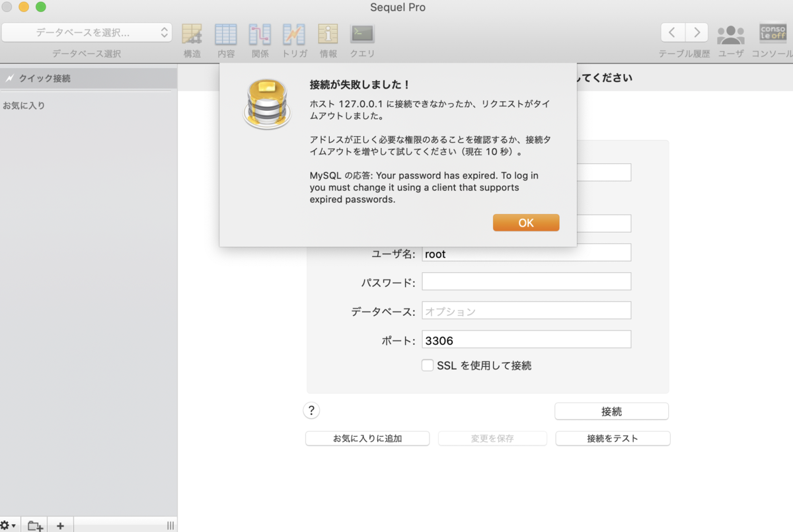
Task: Open the 情報 (Info) view icon
Action: (x=328, y=34)
